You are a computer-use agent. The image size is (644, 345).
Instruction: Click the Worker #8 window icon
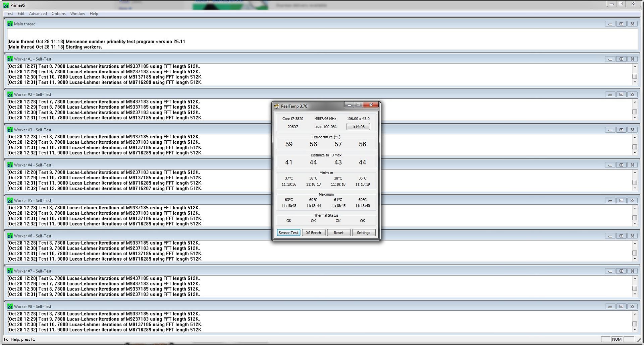tap(10, 306)
